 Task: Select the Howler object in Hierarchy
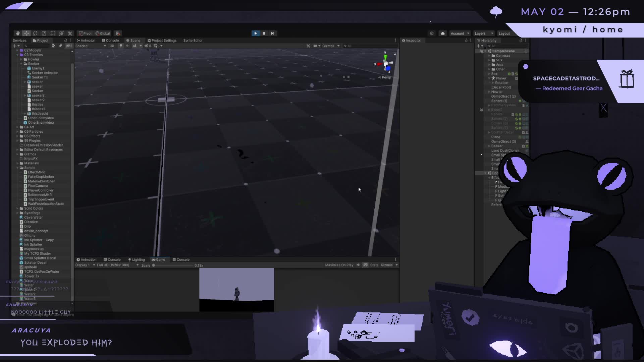497,92
